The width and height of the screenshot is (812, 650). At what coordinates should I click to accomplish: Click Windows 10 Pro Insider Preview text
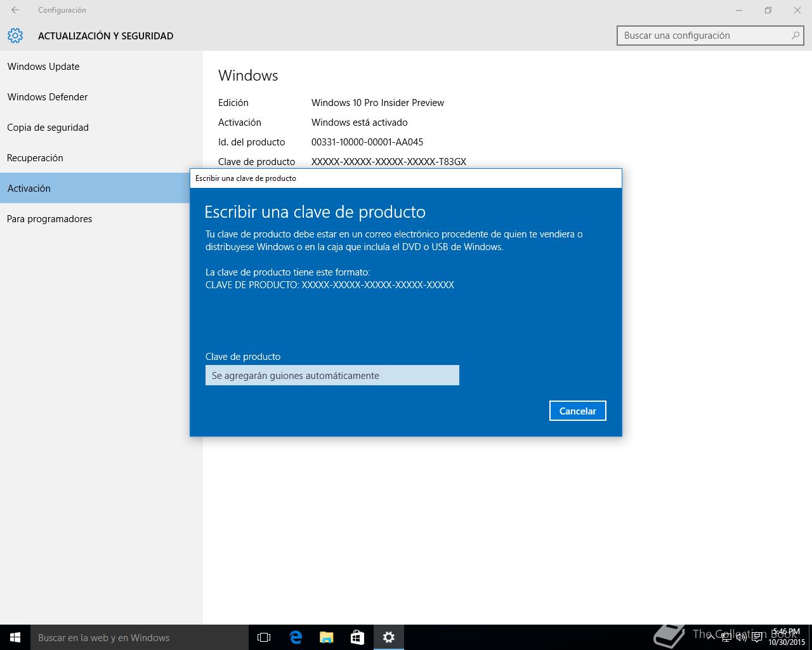pos(377,103)
